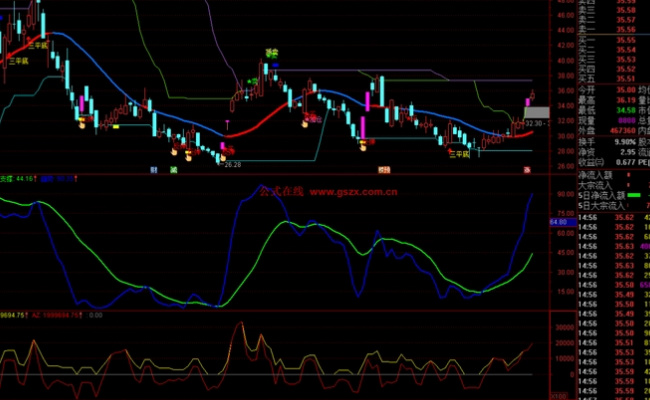650x400 pixels.
Task: Click the 9694.75 value in the bottom panel header
Action: point(12,315)
